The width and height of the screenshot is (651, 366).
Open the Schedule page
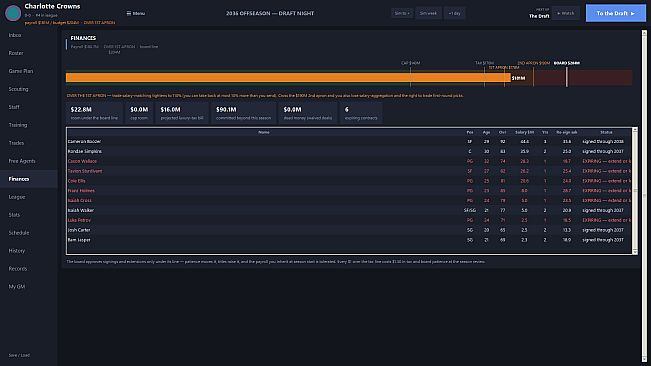click(x=29, y=233)
